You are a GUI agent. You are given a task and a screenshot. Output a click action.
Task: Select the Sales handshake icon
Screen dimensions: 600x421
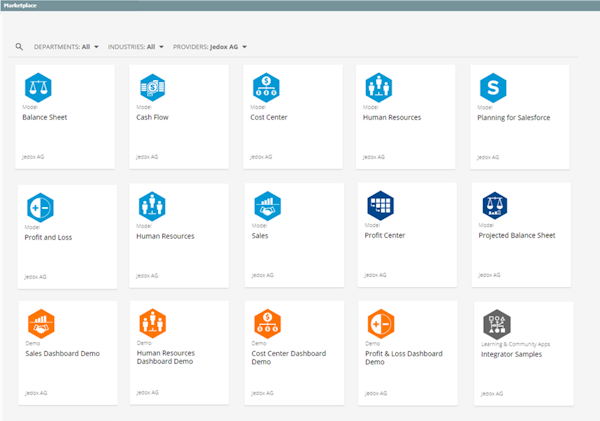click(x=266, y=205)
